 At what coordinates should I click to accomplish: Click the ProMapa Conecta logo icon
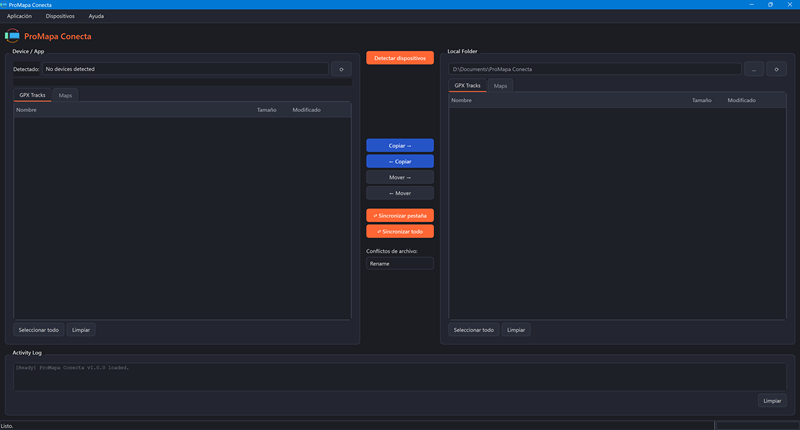[12, 36]
